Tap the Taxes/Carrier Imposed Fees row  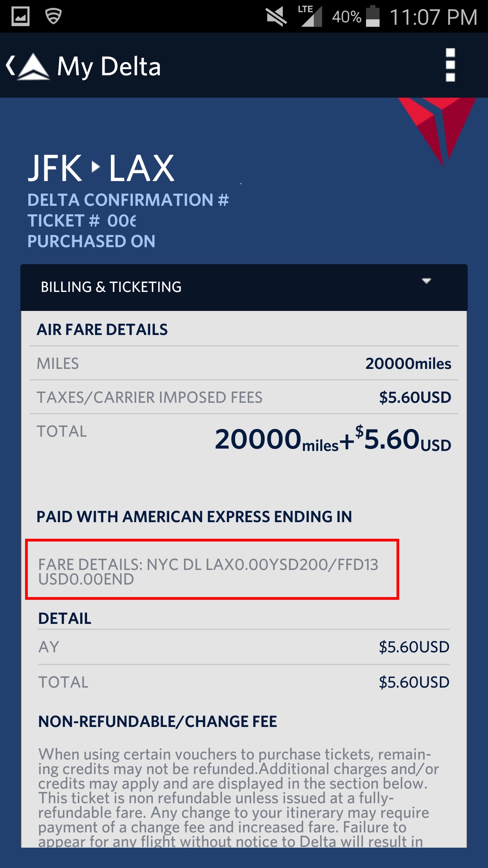pos(244,397)
